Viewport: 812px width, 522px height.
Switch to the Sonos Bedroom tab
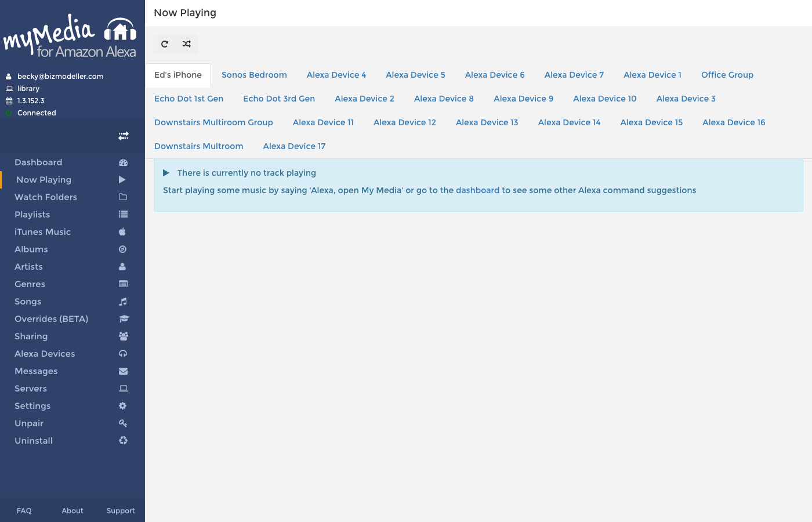pos(254,75)
